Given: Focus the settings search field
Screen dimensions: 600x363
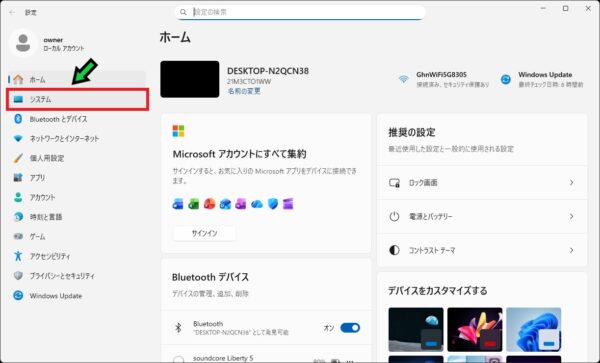Looking at the screenshot, I should click(x=300, y=12).
